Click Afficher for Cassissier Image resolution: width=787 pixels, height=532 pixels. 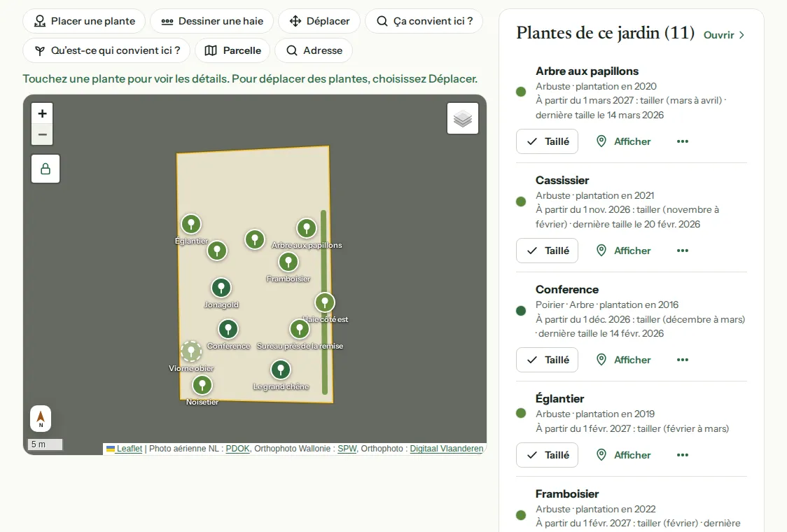pyautogui.click(x=623, y=251)
